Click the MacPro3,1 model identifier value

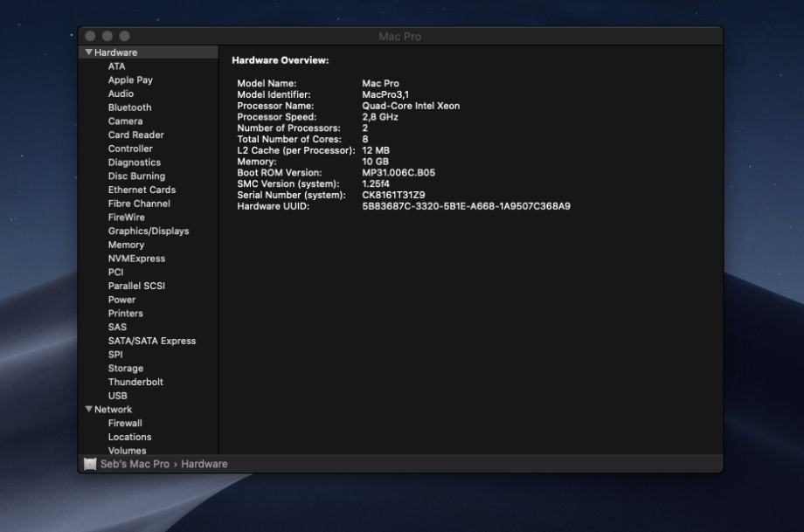pos(385,94)
